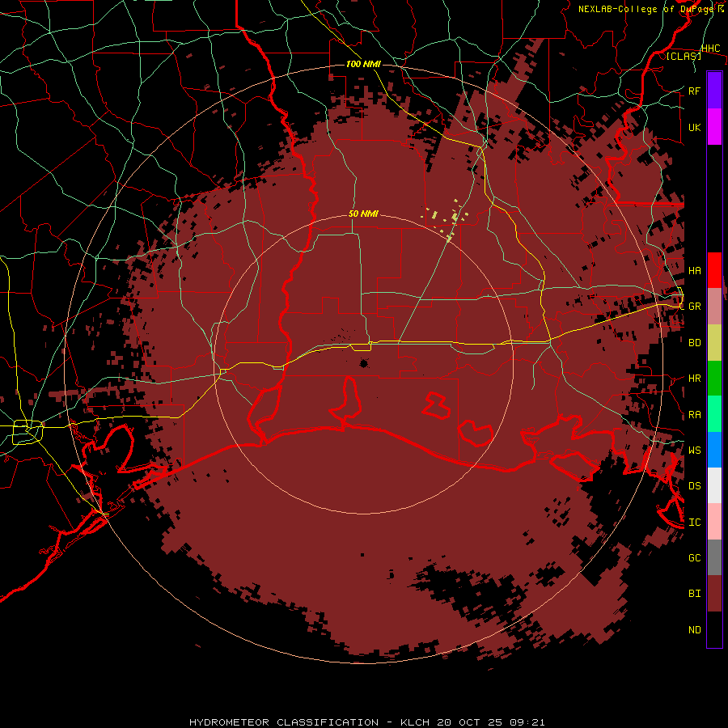728x728 pixels.
Task: Click the magenta UK legend swatch
Action: [714, 127]
